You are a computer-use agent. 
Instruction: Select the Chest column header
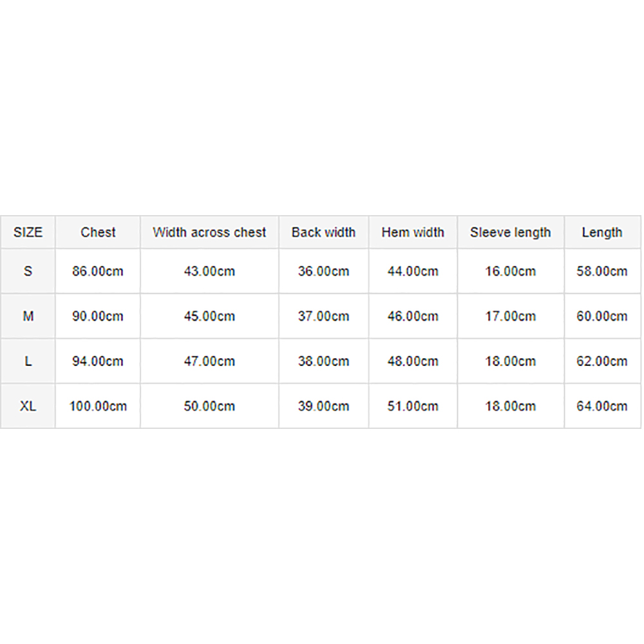point(98,232)
